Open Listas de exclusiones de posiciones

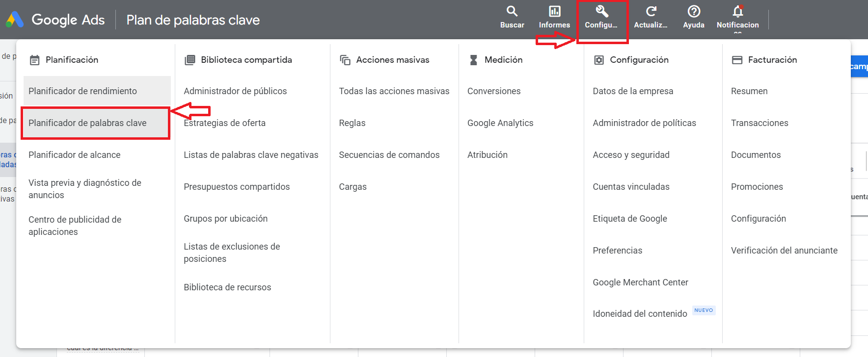pos(232,253)
